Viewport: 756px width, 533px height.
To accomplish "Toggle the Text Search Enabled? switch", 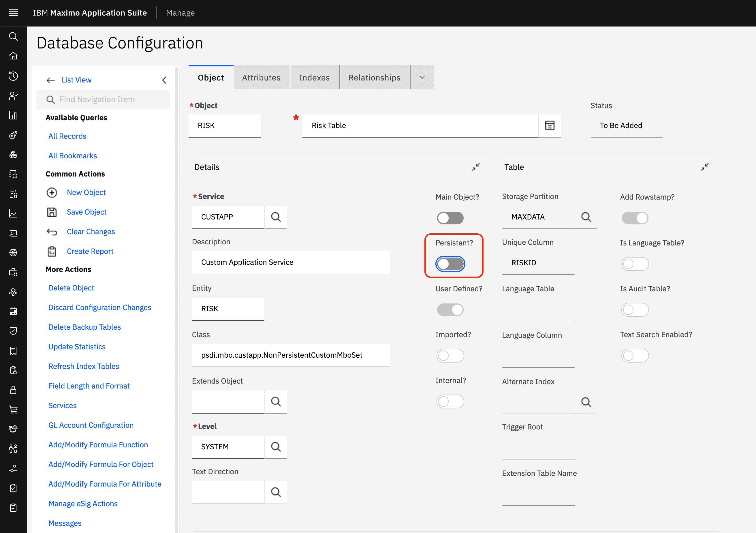I will click(635, 356).
